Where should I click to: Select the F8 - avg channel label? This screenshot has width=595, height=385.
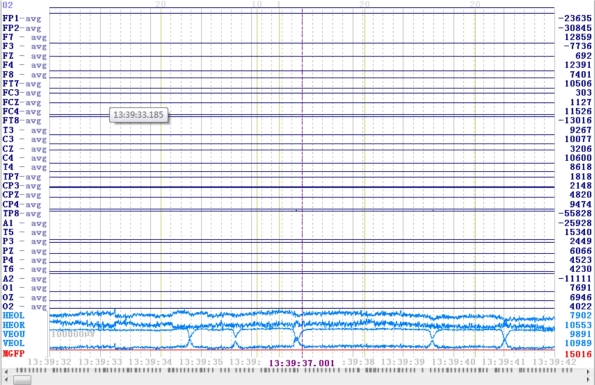click(25, 74)
